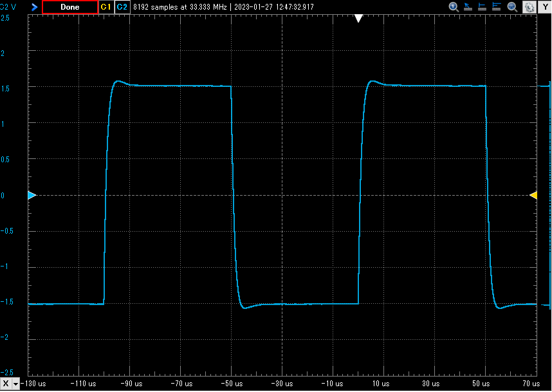
Task: Click the '10 us' time axis label
Action: coord(381,384)
